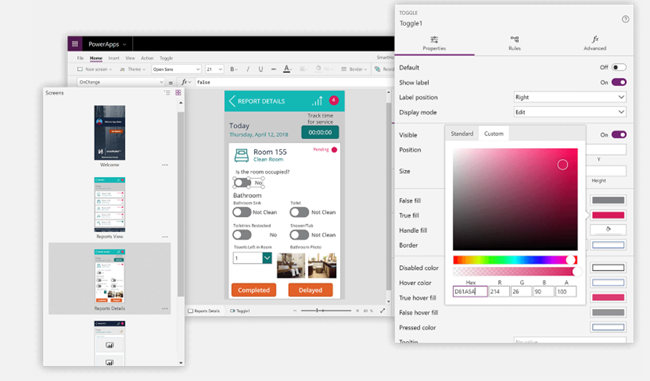This screenshot has height=381, width=650.
Task: Click the fit-to-window expand icon by zoom
Action: [383, 311]
